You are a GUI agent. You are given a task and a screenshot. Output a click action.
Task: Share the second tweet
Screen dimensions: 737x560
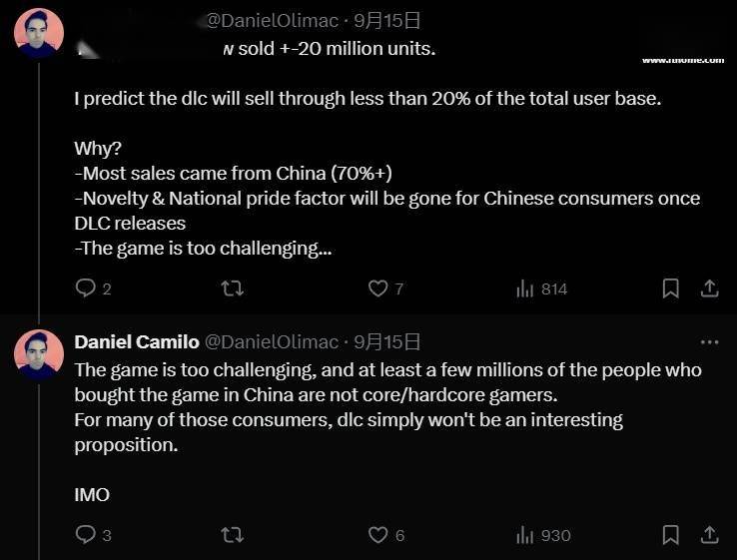[x=709, y=535]
